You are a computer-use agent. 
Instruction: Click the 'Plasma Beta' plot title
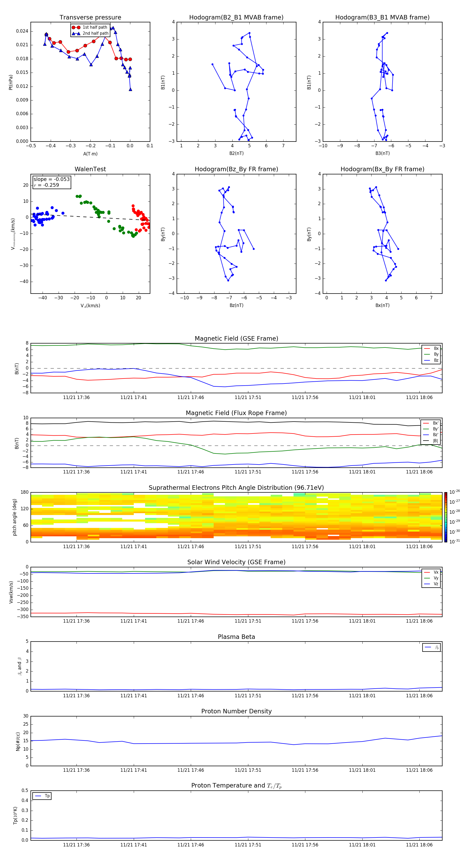pos(236,637)
